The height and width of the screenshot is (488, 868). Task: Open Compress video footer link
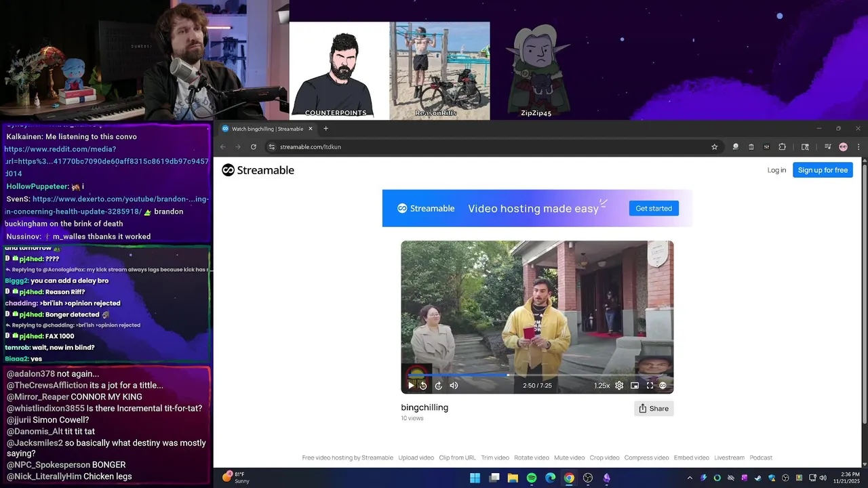(x=646, y=457)
